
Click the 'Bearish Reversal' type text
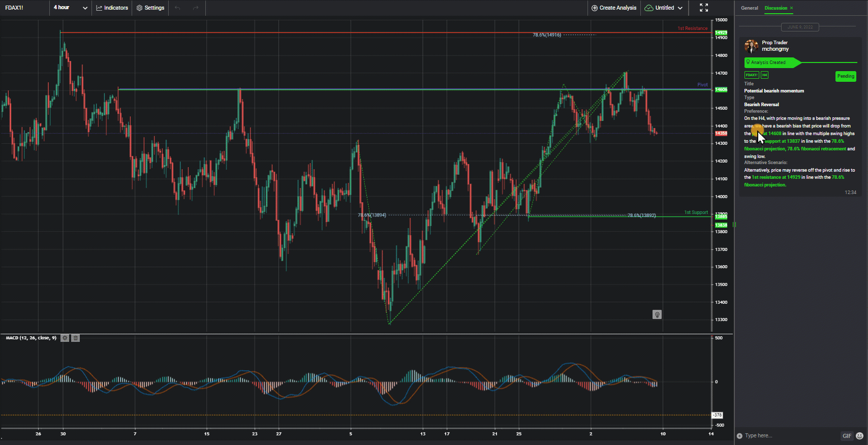coord(761,105)
